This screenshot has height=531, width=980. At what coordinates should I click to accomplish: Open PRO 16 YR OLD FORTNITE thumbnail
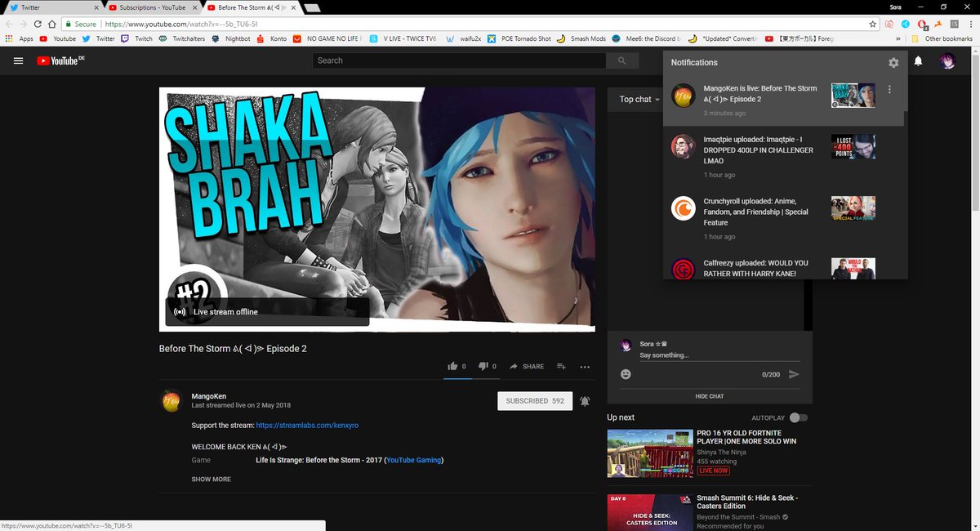[x=650, y=453]
